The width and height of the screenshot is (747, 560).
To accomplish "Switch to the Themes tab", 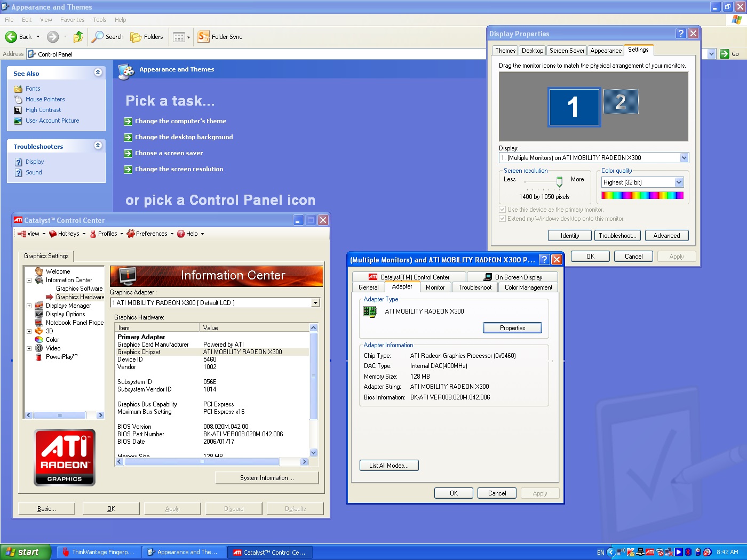I will pos(505,51).
